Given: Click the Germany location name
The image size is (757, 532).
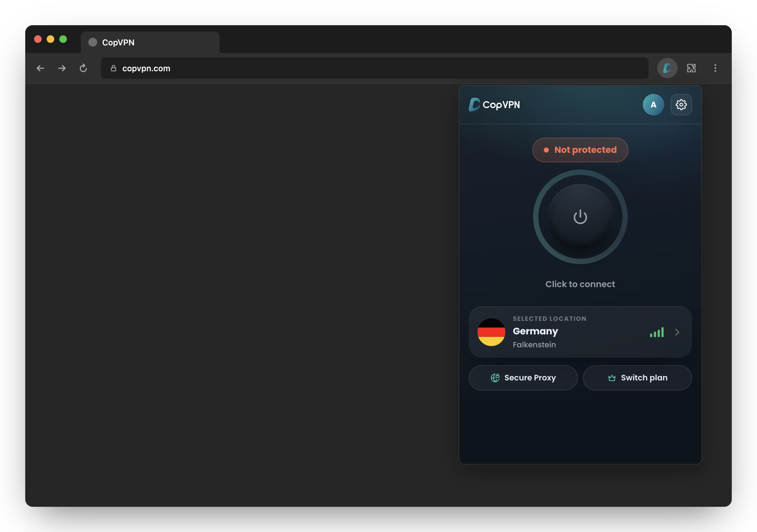Looking at the screenshot, I should click(535, 331).
